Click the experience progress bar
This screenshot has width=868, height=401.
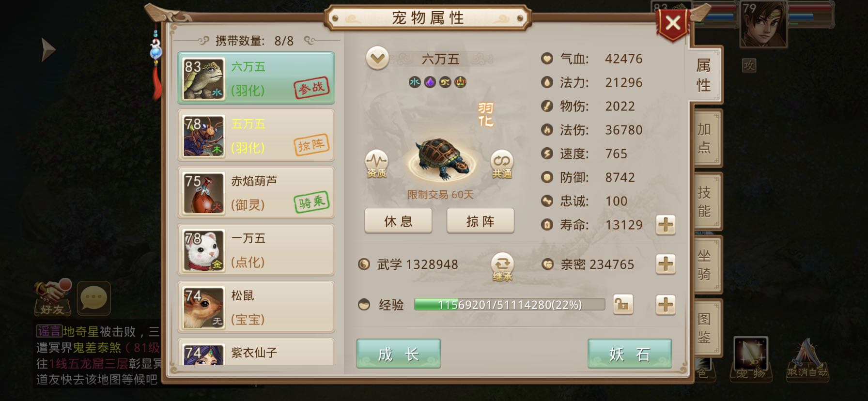tap(510, 305)
